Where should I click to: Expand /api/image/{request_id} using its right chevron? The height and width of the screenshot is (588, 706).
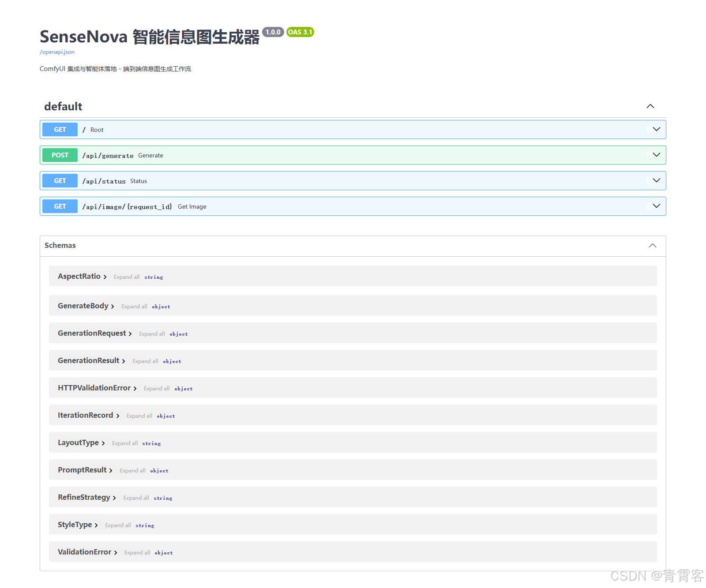pos(657,206)
